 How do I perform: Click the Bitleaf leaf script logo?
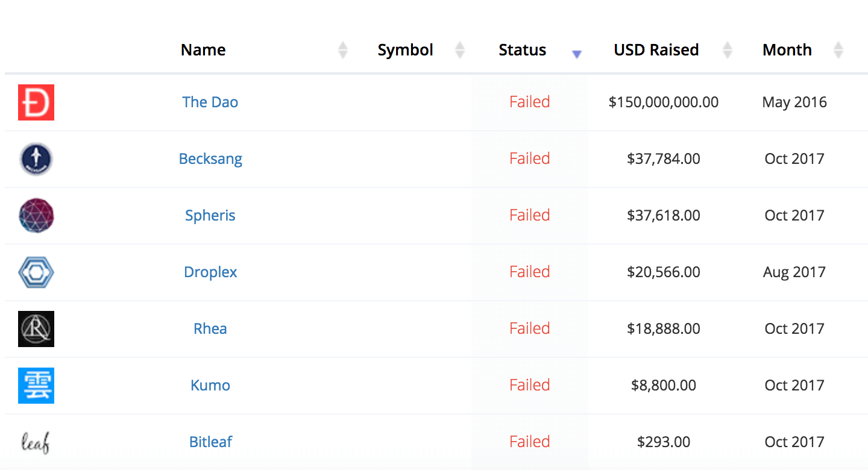pyautogui.click(x=36, y=442)
